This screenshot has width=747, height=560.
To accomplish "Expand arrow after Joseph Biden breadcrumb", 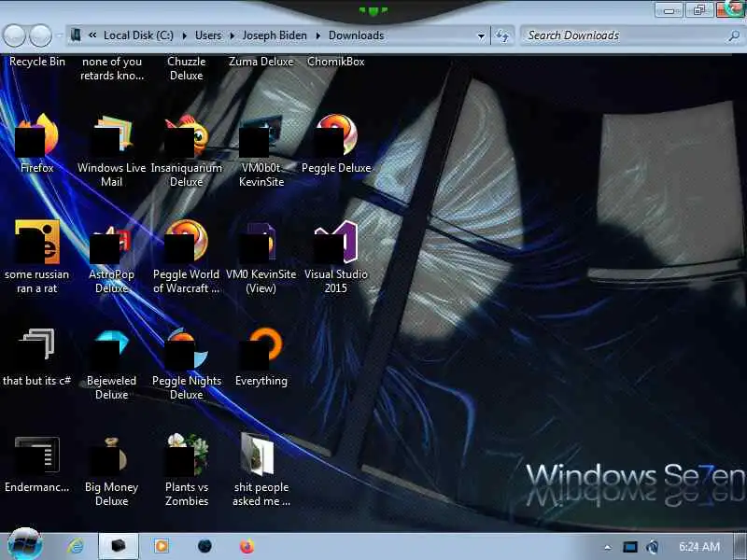I will tap(317, 35).
